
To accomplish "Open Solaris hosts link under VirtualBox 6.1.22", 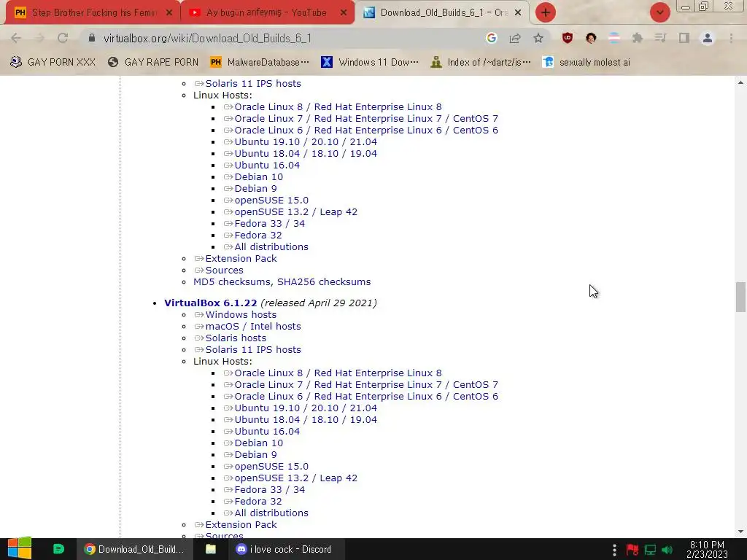I will 236,338.
